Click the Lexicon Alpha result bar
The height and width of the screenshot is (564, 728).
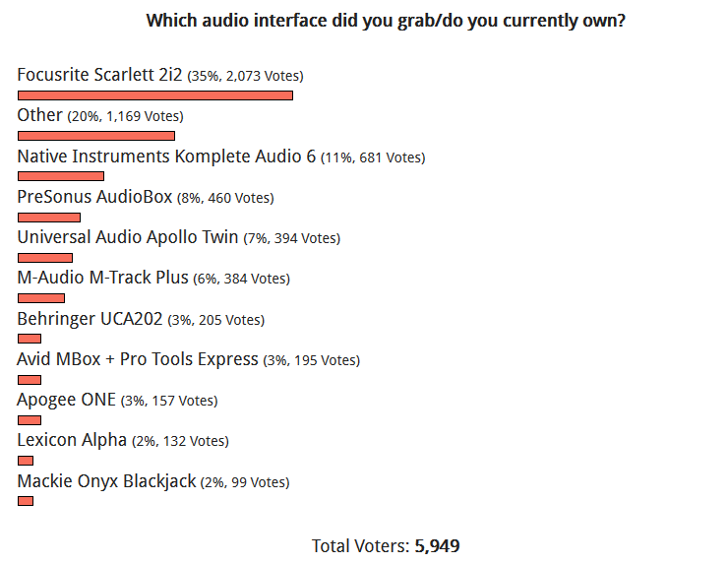(26, 461)
